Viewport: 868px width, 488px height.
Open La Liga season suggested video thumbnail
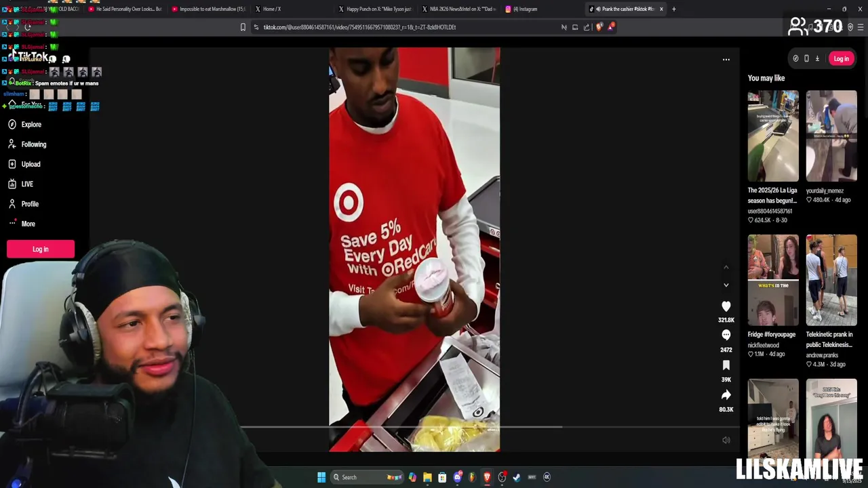pyautogui.click(x=773, y=136)
